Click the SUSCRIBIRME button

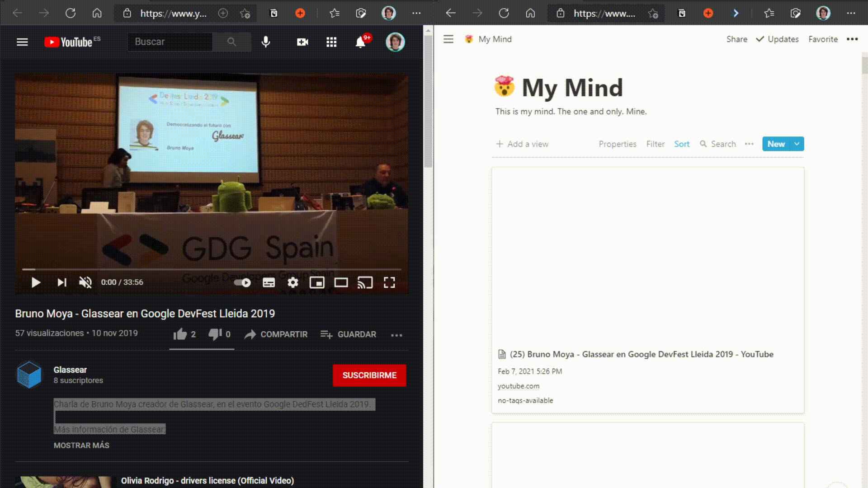tap(369, 375)
